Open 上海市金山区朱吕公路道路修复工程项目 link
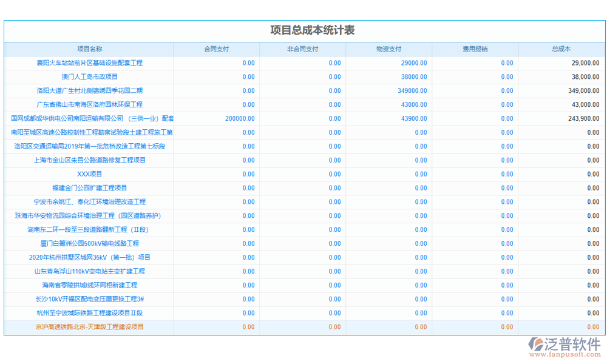Viewport: 607px width, 364px height. tap(89, 160)
